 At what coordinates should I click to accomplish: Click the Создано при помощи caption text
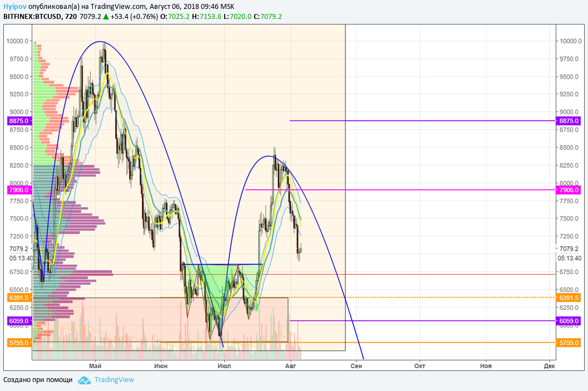coord(38,380)
